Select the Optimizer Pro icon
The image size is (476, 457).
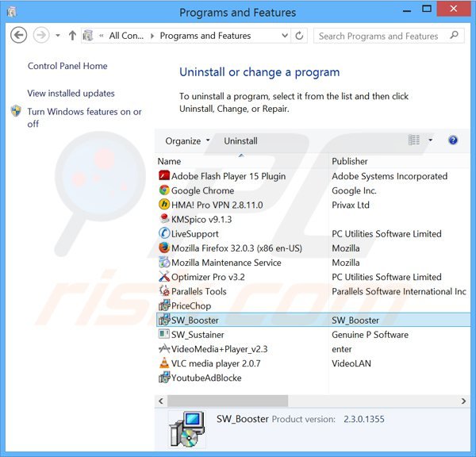click(164, 276)
